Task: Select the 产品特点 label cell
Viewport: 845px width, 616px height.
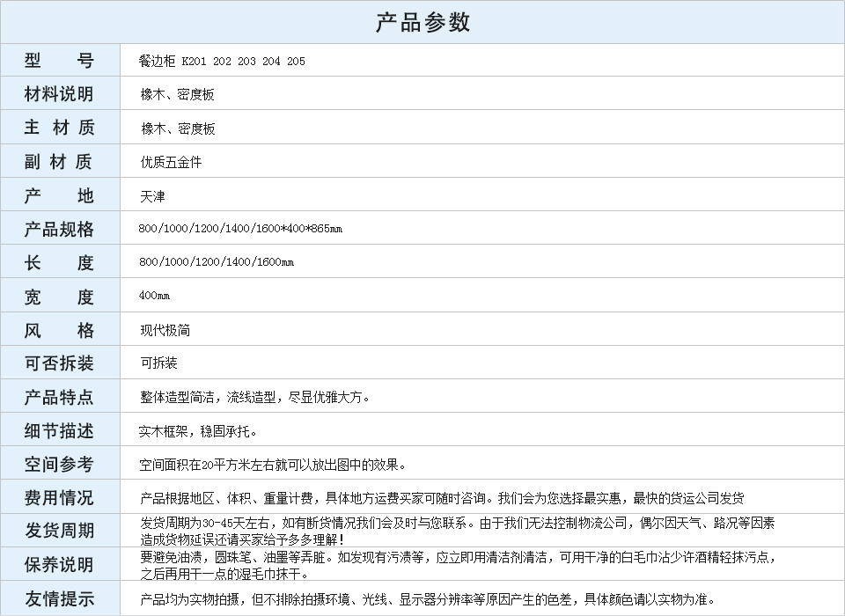Action: (60, 397)
